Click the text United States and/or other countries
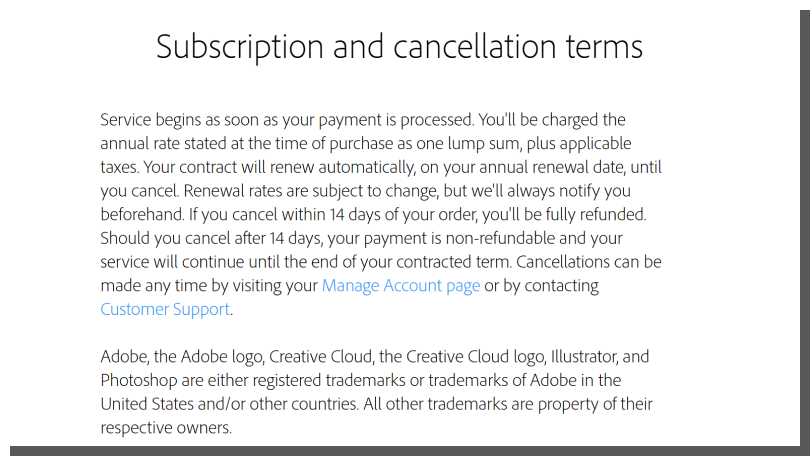The image size is (810, 456). pyautogui.click(x=229, y=404)
